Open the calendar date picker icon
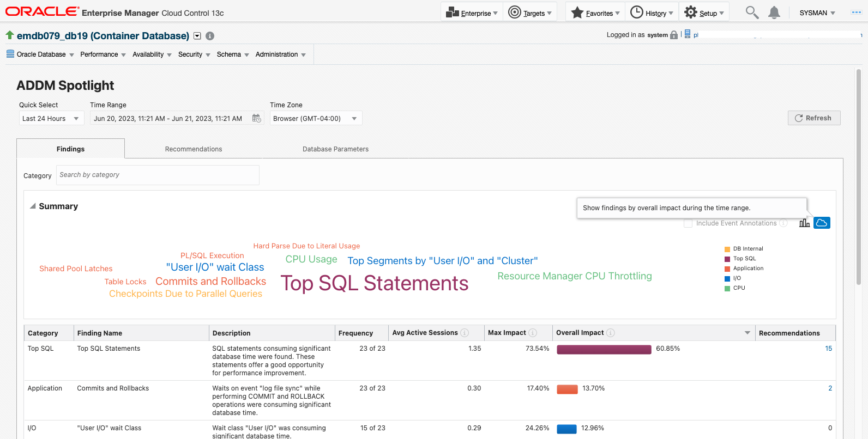The width and height of the screenshot is (868, 439). click(x=257, y=118)
